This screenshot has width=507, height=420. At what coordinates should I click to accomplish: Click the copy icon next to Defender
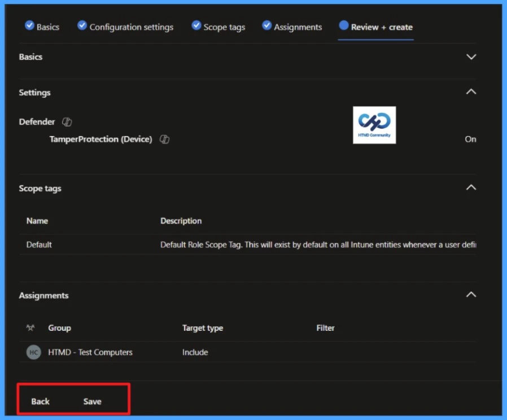coord(67,121)
